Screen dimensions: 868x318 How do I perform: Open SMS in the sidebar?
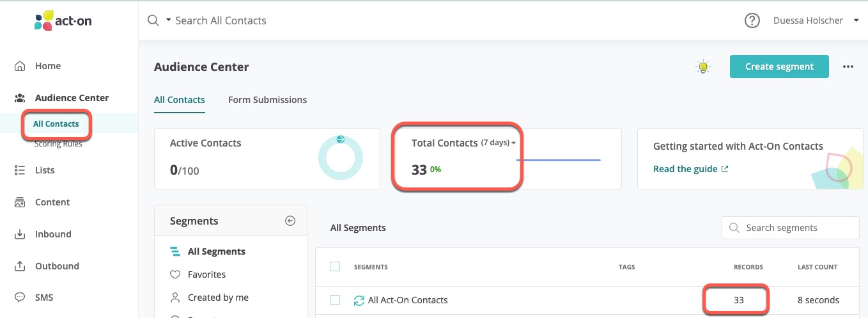click(44, 298)
